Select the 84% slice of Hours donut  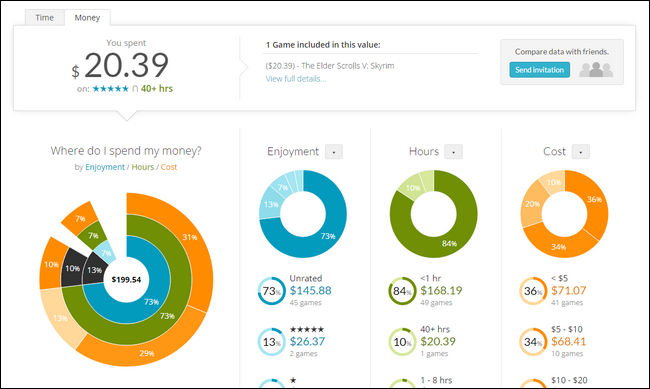pos(449,243)
